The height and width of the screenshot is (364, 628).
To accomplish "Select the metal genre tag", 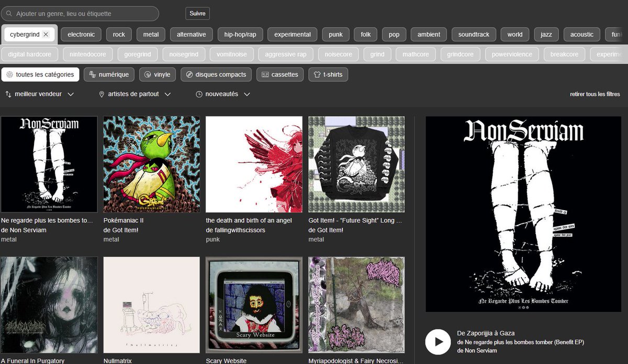I will point(151,35).
